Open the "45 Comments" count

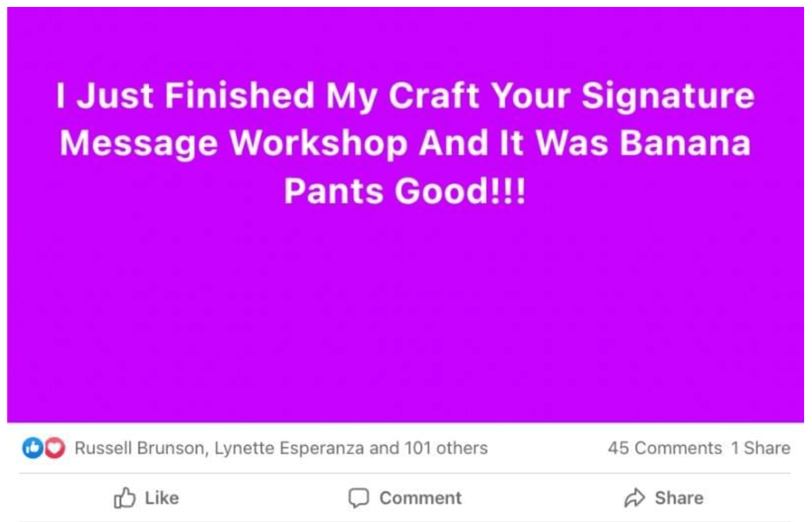(x=664, y=448)
